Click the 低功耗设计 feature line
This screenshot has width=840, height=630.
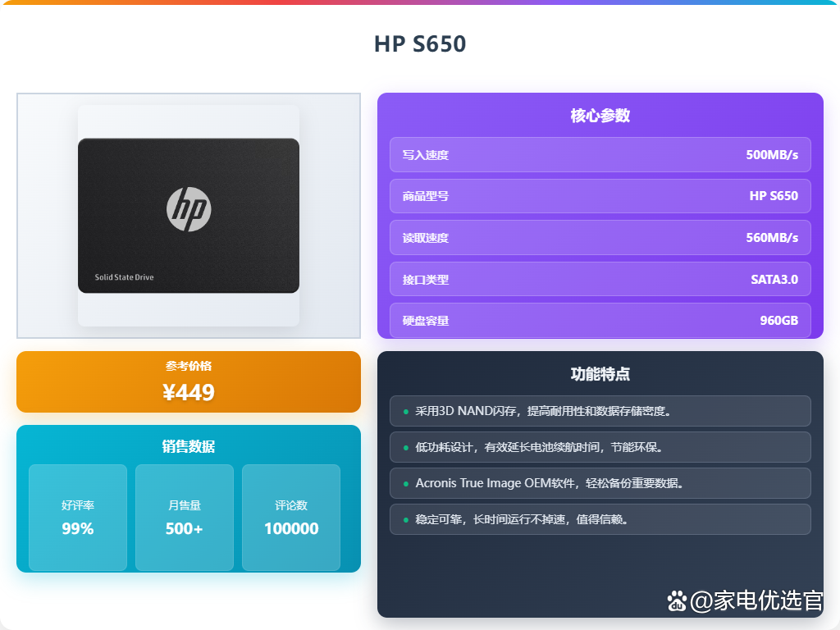coord(600,447)
